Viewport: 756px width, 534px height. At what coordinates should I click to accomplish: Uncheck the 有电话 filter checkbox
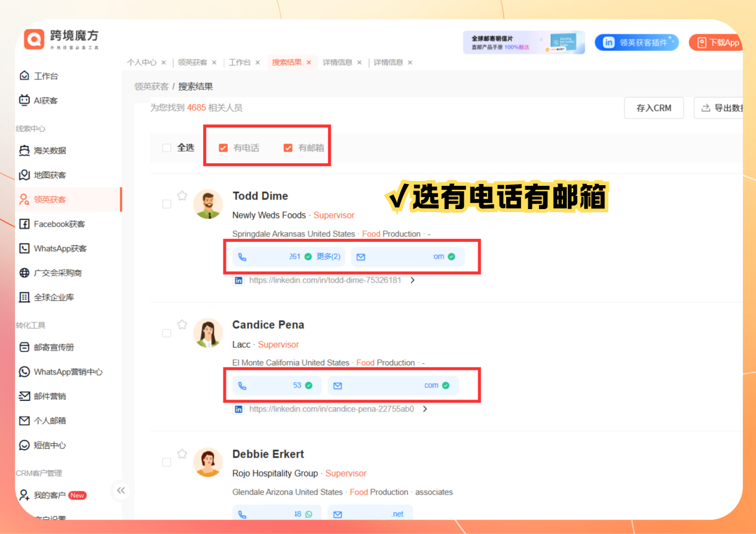(x=223, y=148)
